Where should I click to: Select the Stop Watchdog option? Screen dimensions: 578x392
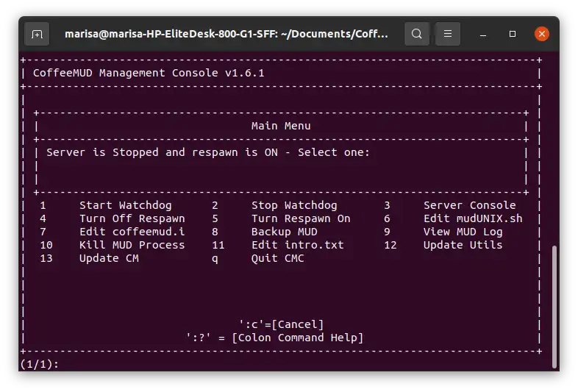(x=294, y=205)
